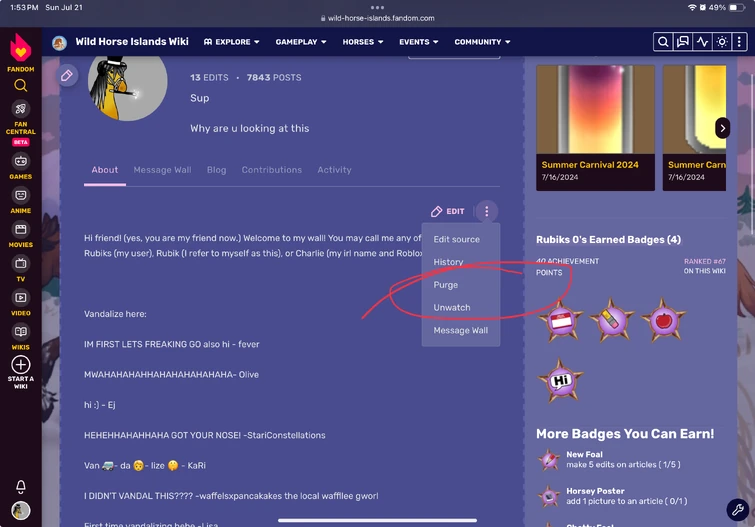Open the Games controller icon
The height and width of the screenshot is (527, 755).
[20, 161]
